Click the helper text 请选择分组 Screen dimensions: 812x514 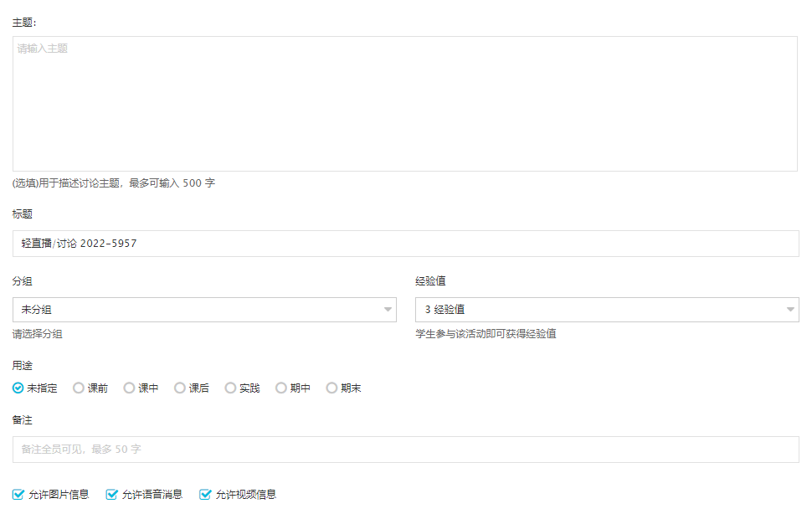point(38,334)
